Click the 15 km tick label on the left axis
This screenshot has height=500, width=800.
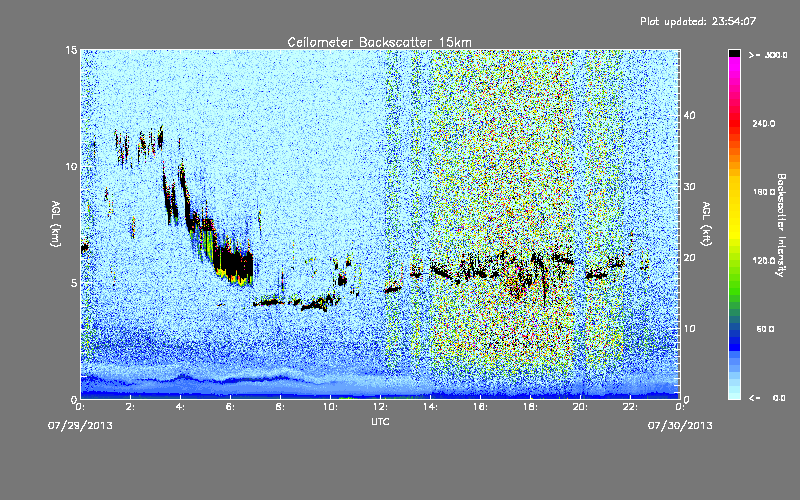(x=71, y=50)
